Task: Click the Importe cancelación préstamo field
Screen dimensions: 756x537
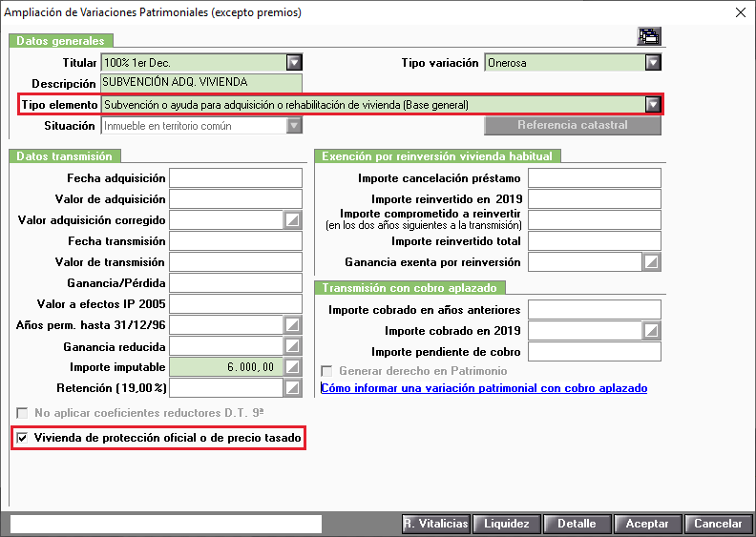Action: (595, 178)
